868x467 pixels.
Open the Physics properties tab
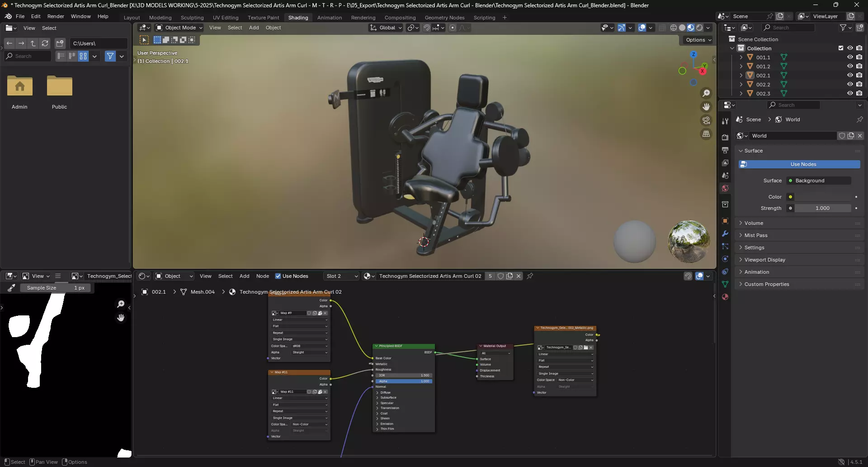[x=725, y=259]
